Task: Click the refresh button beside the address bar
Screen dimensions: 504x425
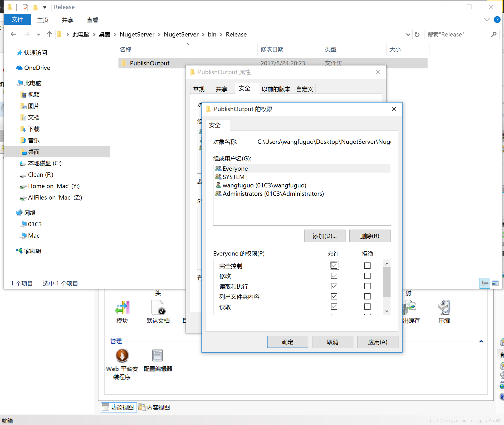Action: [x=417, y=35]
